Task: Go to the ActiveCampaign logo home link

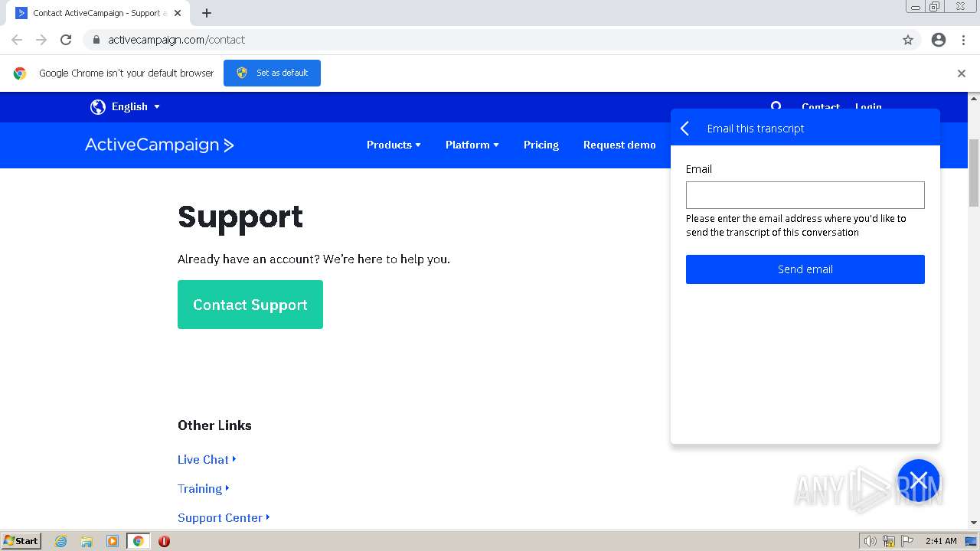Action: pyautogui.click(x=159, y=145)
